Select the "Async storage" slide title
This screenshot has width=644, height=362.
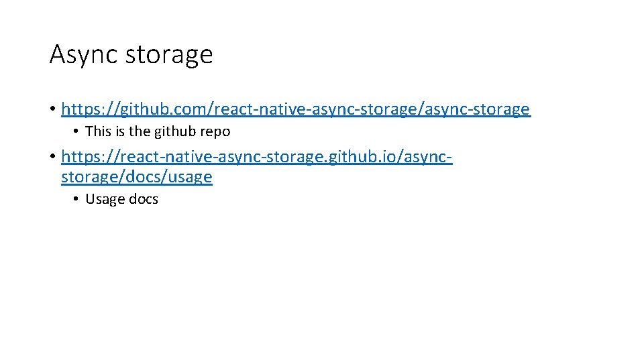click(x=131, y=54)
